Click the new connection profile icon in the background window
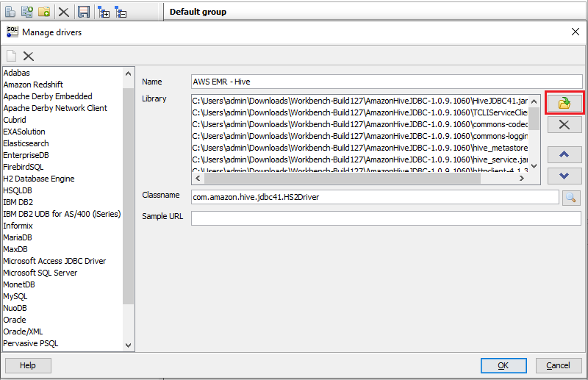Viewport: 588px width, 380px height. pyautogui.click(x=10, y=12)
